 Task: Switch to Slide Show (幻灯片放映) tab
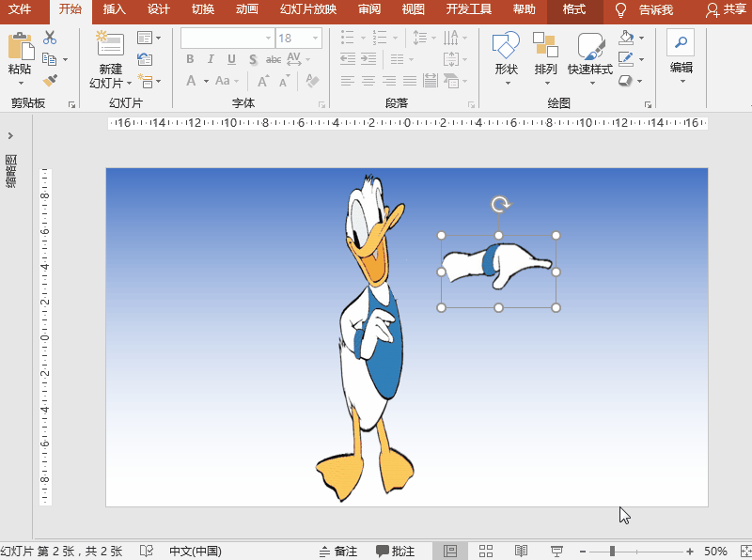point(308,9)
